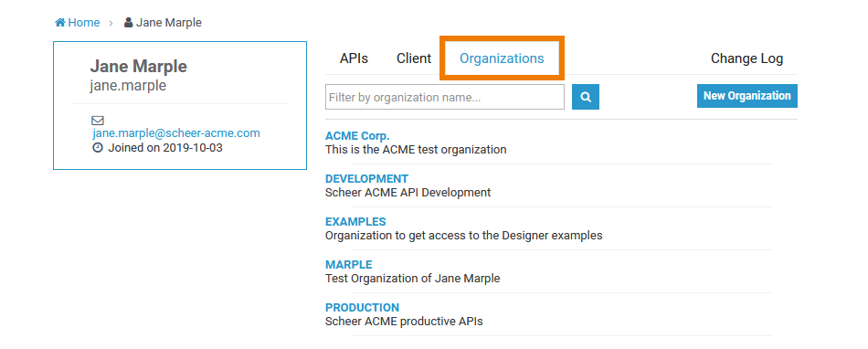Click the jane.marple@scheer-acme.com email link
Screen dimensions: 868x349
[176, 133]
